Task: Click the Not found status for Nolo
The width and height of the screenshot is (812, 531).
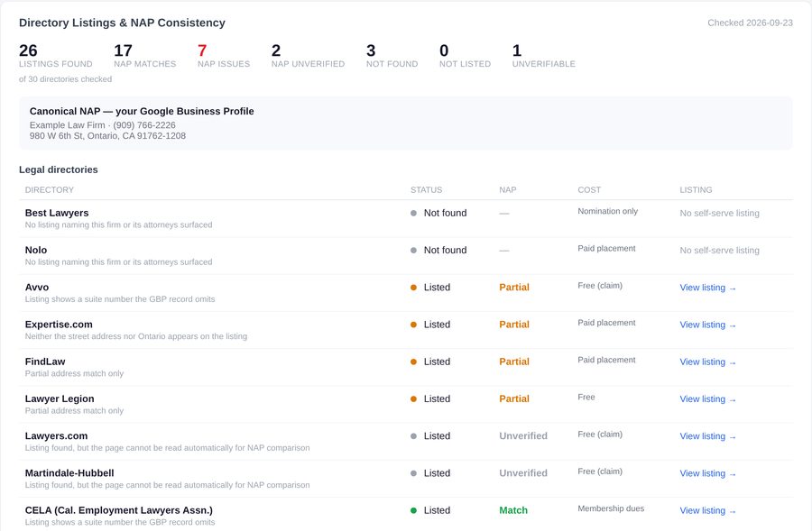Action: coord(438,250)
